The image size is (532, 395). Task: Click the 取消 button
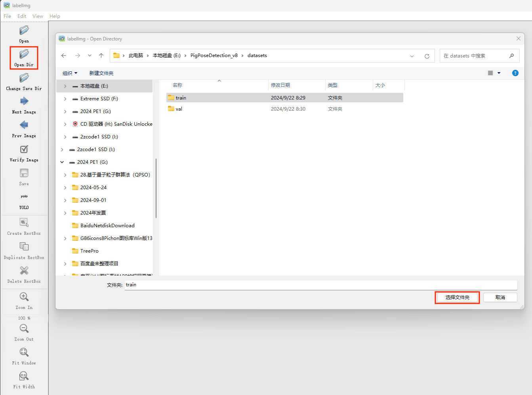point(500,297)
